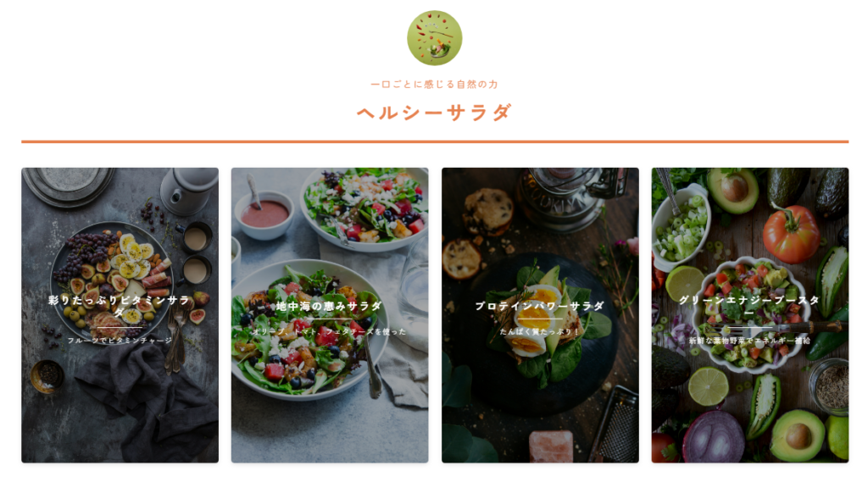This screenshot has width=868, height=477.
Task: Click the round salad logo icon
Action: 435,38
